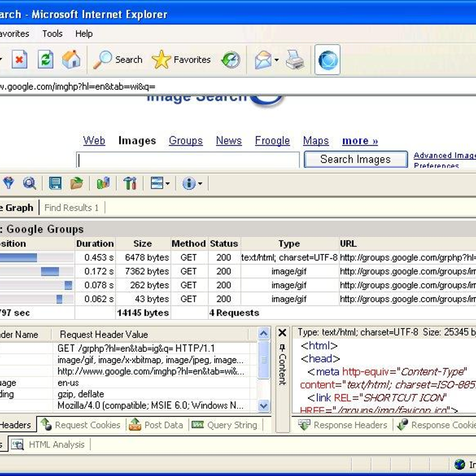The width and height of the screenshot is (476, 476).
Task: Save the capture using the disk icon
Action: point(56,183)
